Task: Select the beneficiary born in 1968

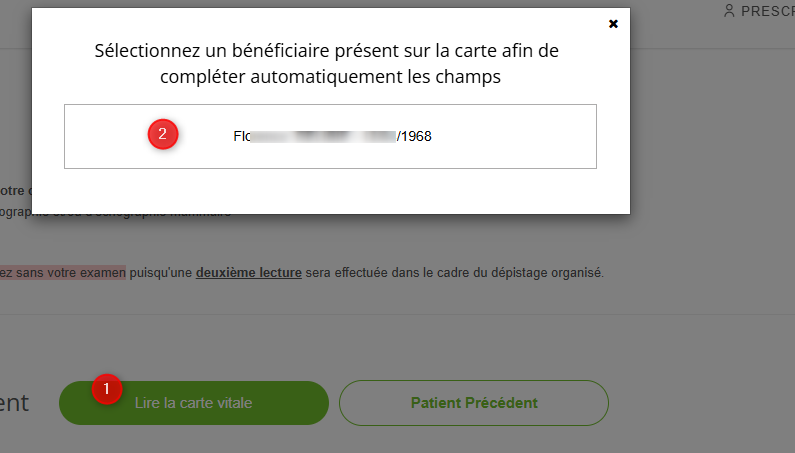Action: point(330,136)
